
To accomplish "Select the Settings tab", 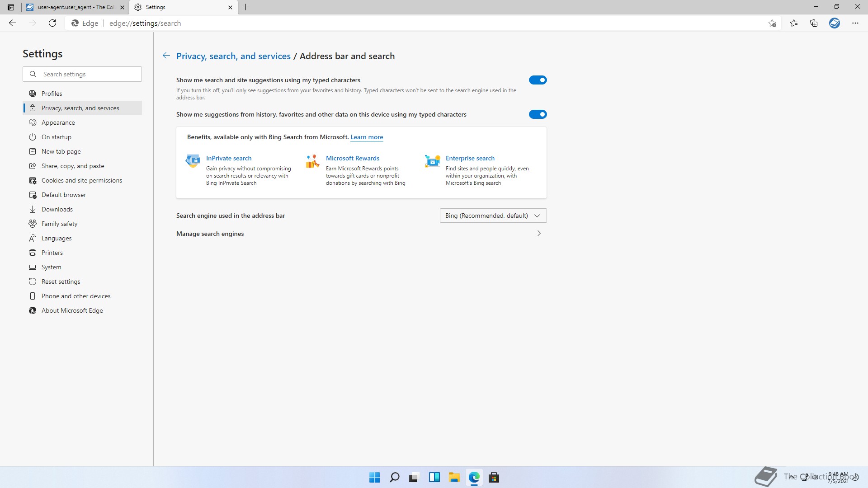I will pyautogui.click(x=184, y=7).
